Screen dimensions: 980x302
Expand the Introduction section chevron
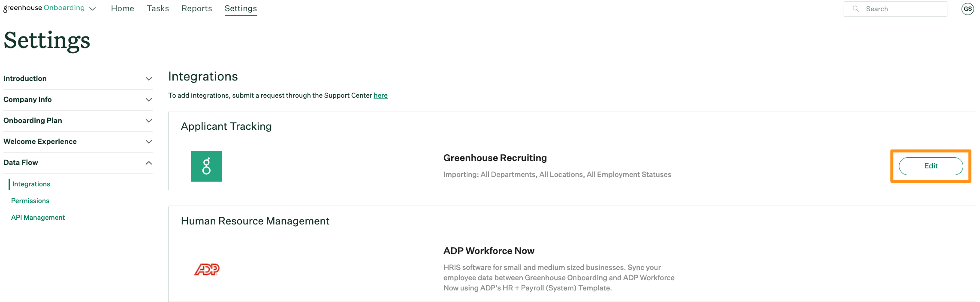pyautogui.click(x=149, y=79)
